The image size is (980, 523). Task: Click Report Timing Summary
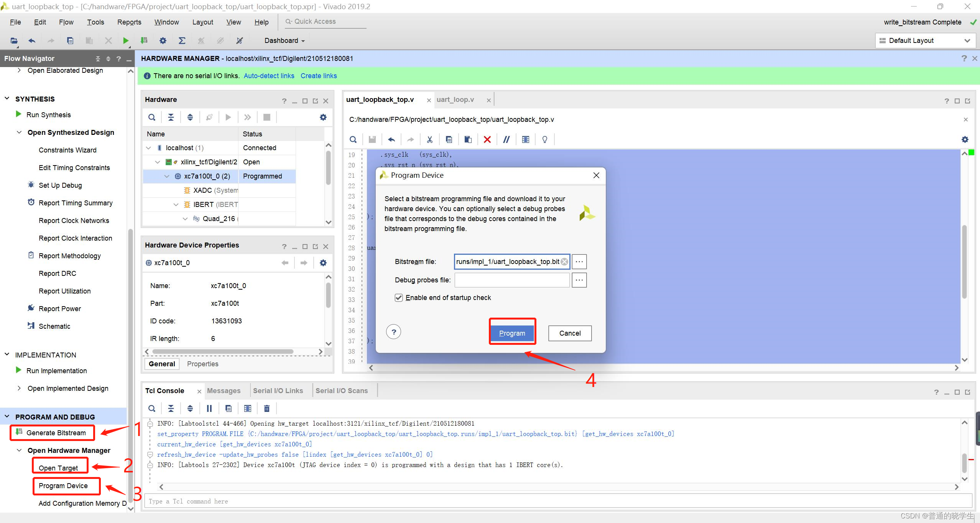(x=76, y=203)
